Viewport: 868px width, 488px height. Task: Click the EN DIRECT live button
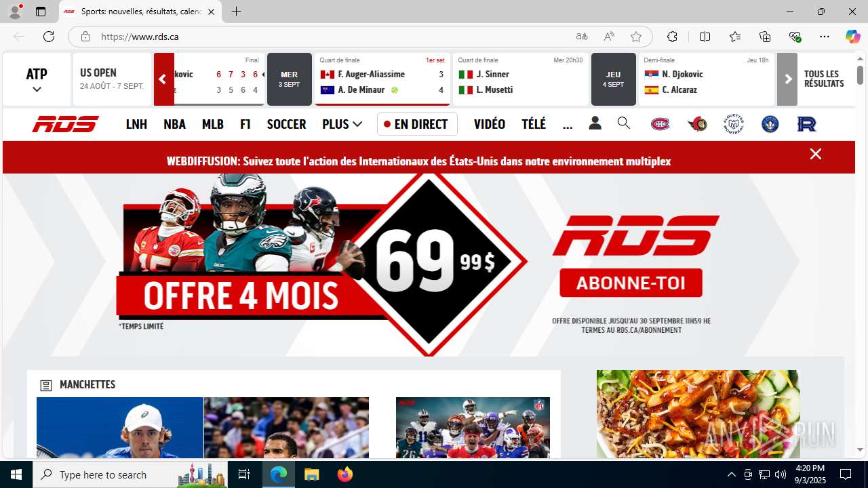(417, 124)
